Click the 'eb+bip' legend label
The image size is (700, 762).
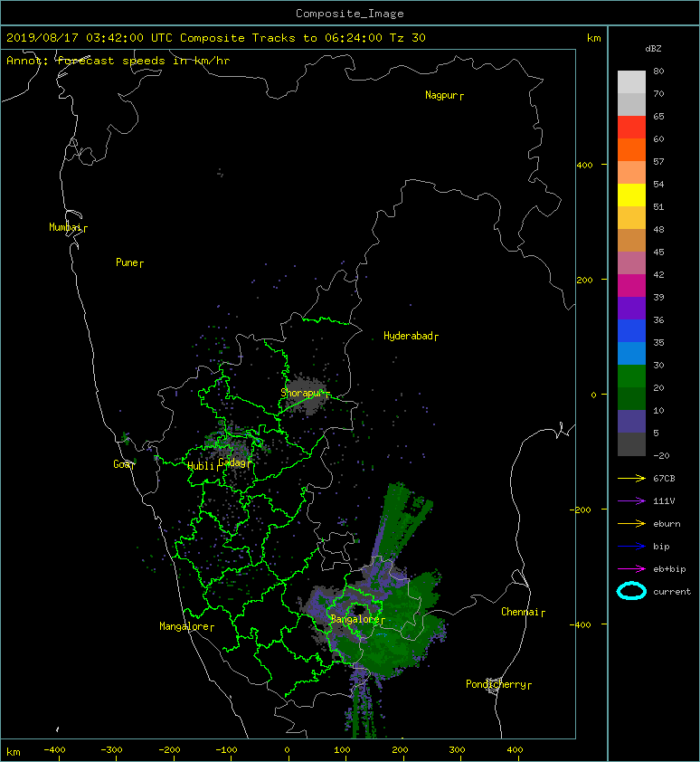(x=669, y=569)
